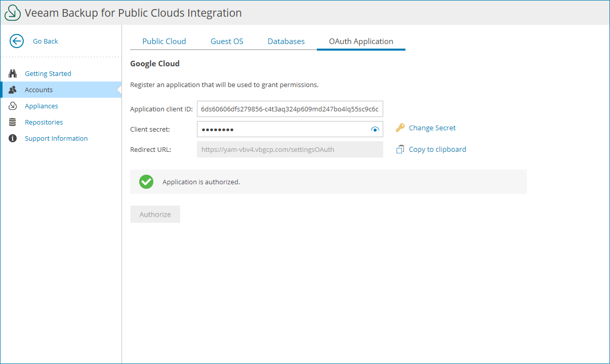This screenshot has height=364, width=610.
Task: Select the Databases tab
Action: tap(286, 41)
